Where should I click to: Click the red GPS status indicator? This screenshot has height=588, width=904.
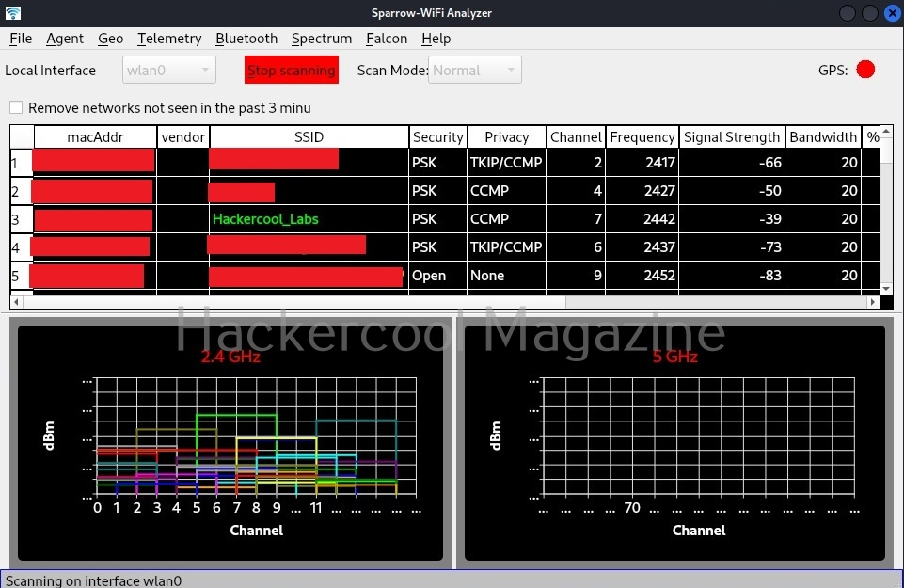pyautogui.click(x=865, y=70)
